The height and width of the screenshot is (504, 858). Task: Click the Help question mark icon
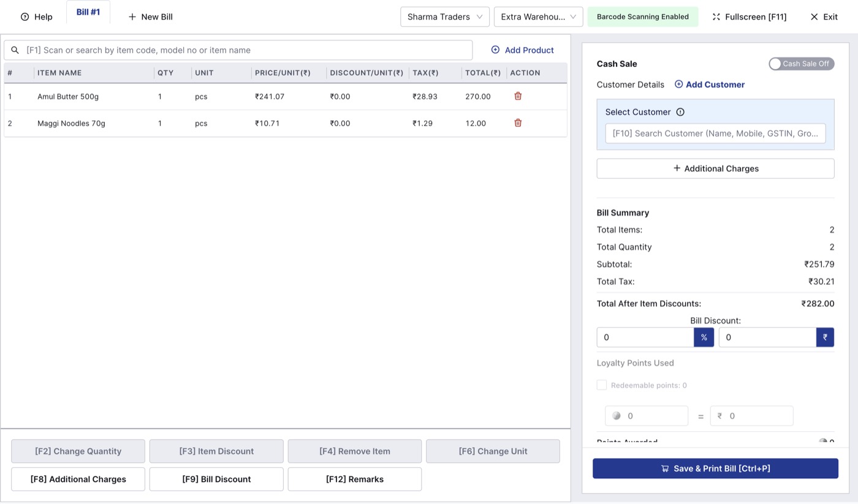pyautogui.click(x=25, y=17)
